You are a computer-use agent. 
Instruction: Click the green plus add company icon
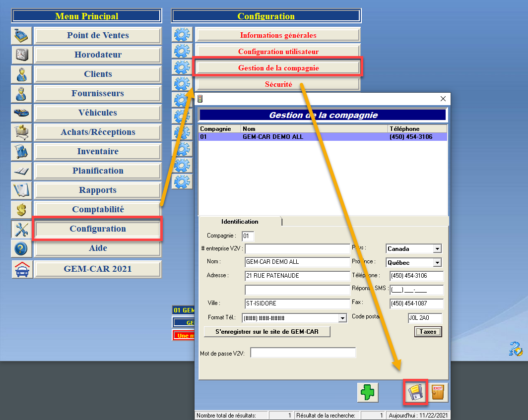(x=367, y=392)
